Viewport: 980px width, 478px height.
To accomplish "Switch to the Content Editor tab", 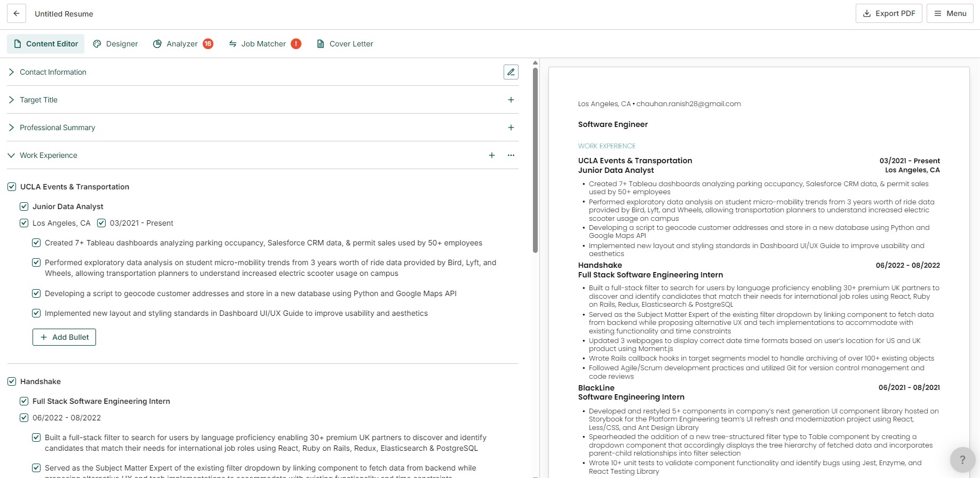I will click(x=46, y=44).
